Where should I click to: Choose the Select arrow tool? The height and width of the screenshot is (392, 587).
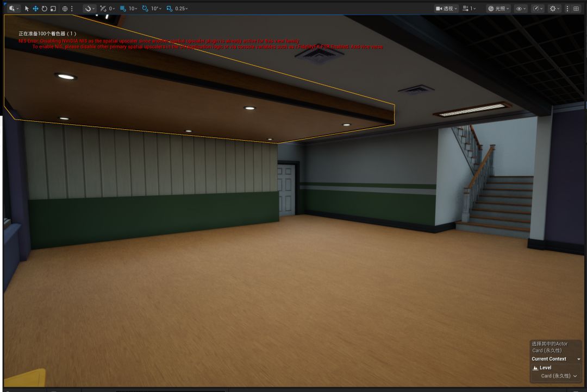coord(27,8)
